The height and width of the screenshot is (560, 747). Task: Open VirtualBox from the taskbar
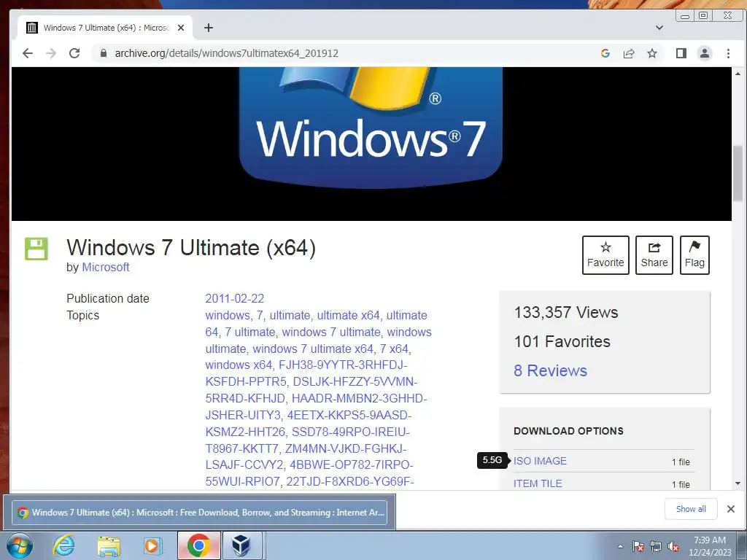[x=241, y=545]
